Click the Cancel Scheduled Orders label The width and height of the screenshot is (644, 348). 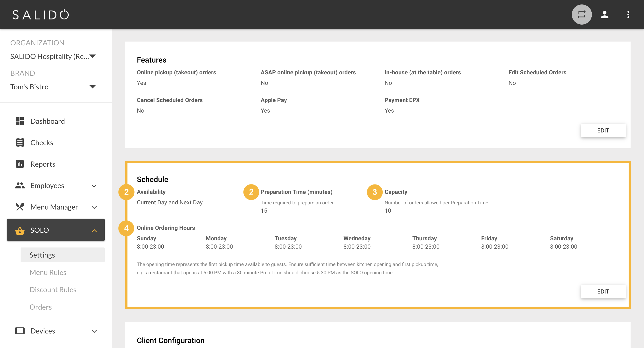[x=169, y=100]
